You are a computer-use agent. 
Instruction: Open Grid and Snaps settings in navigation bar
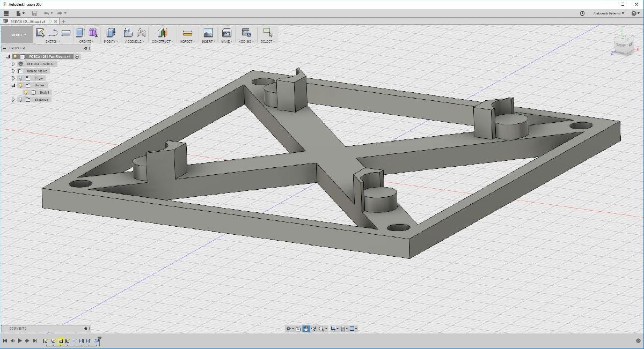coord(344,329)
